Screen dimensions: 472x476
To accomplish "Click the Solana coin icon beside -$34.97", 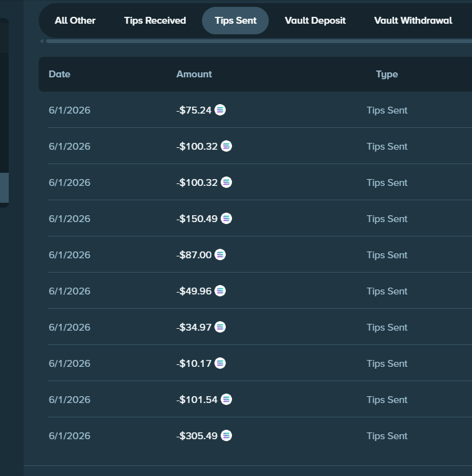I will (x=220, y=327).
